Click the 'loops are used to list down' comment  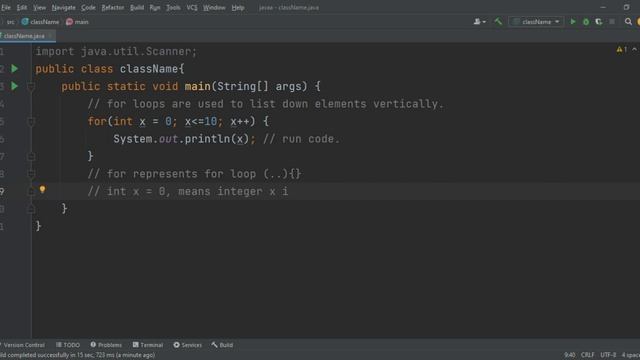220,104
